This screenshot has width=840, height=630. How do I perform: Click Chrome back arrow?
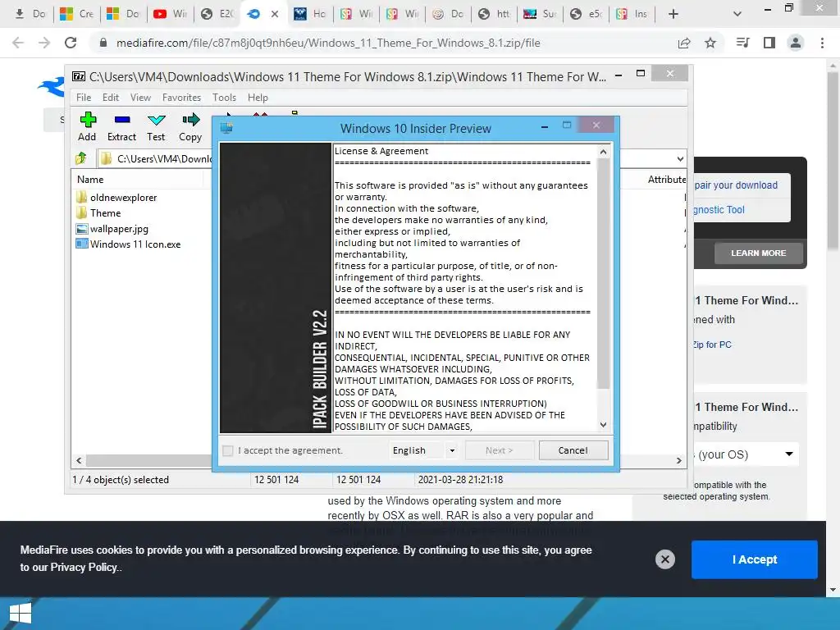(18, 43)
